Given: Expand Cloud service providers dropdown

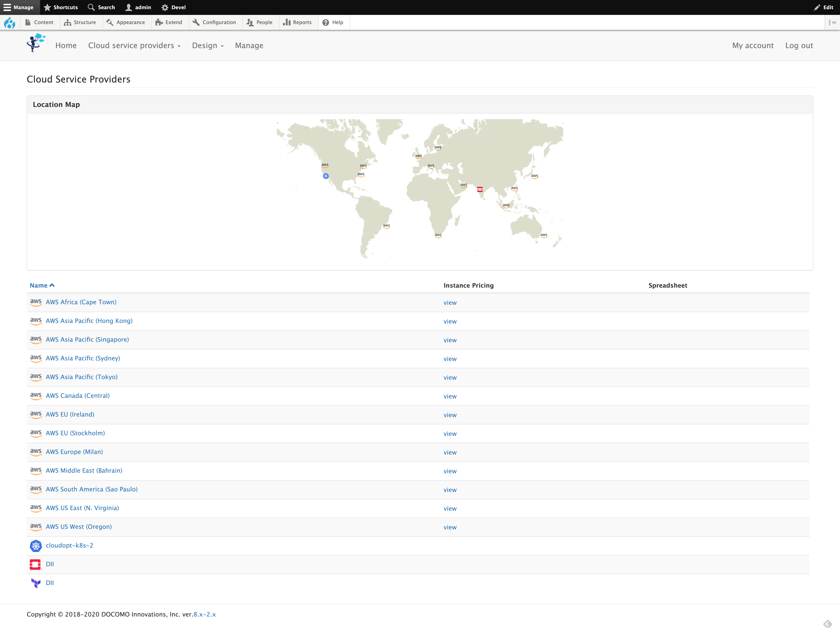Looking at the screenshot, I should tap(134, 46).
